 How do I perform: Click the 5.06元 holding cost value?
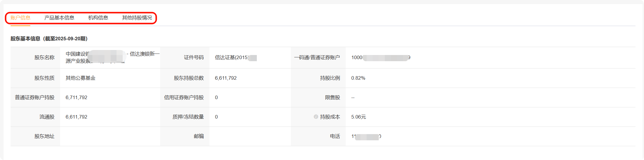(358, 117)
